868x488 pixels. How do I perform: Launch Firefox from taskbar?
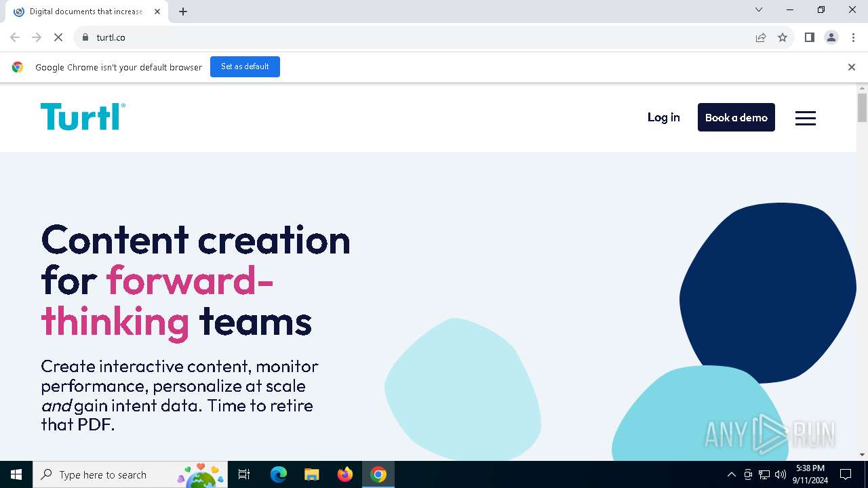(345, 474)
